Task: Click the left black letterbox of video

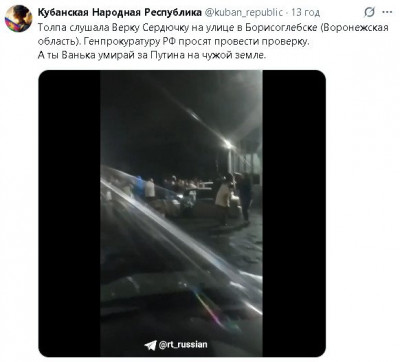Action: pyautogui.click(x=70, y=213)
